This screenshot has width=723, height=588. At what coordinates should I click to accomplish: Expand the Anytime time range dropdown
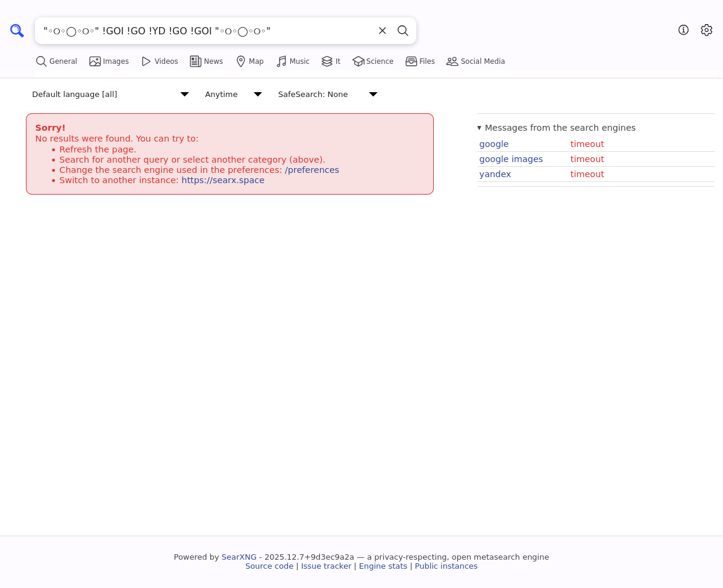pos(233,95)
